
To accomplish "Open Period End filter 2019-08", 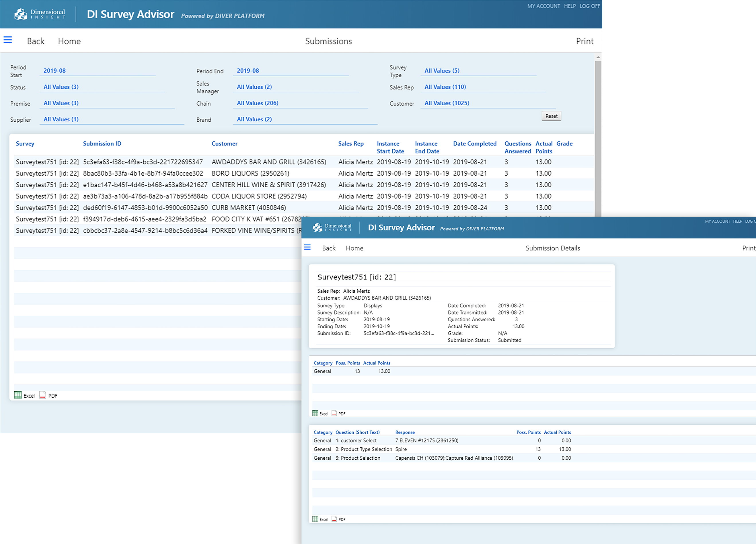I will pos(291,71).
